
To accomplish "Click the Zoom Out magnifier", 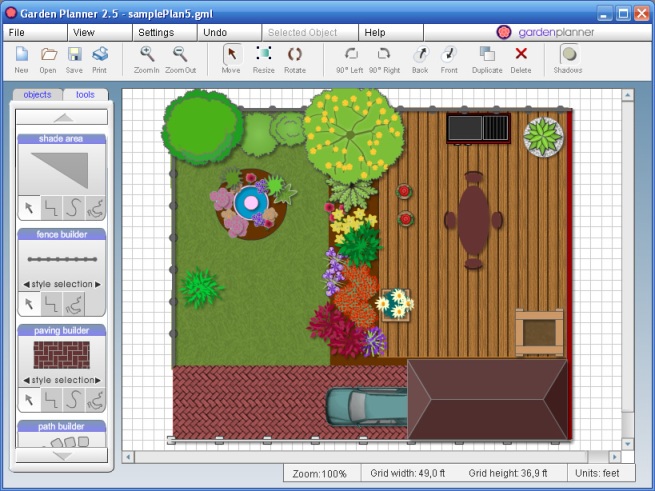I will (181, 58).
